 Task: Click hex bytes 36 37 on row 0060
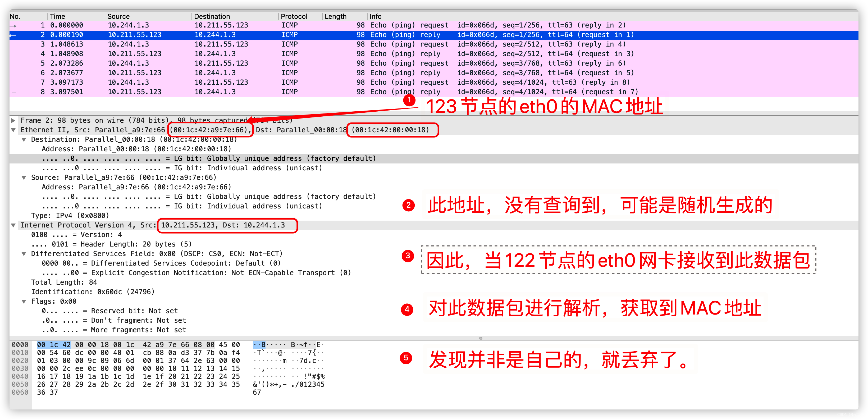coord(48,392)
